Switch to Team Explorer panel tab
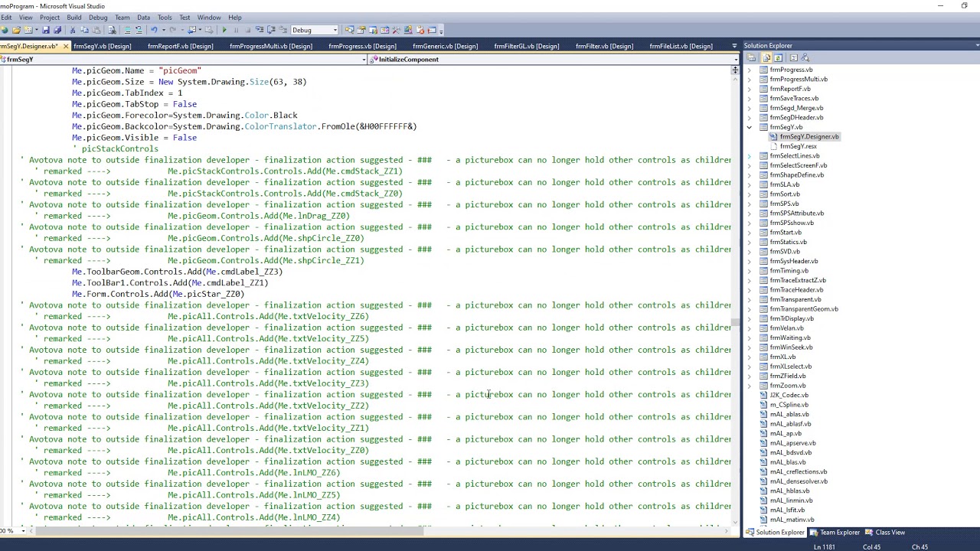Screen dimensions: 980x551 point(835,533)
